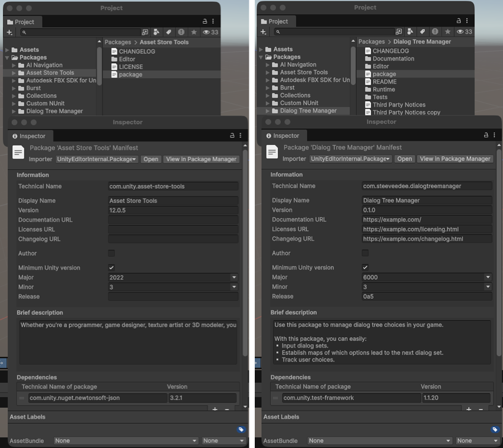The height and width of the screenshot is (448, 503).
Task: Click the right Inspector vertical scrollbar
Action: point(499,253)
